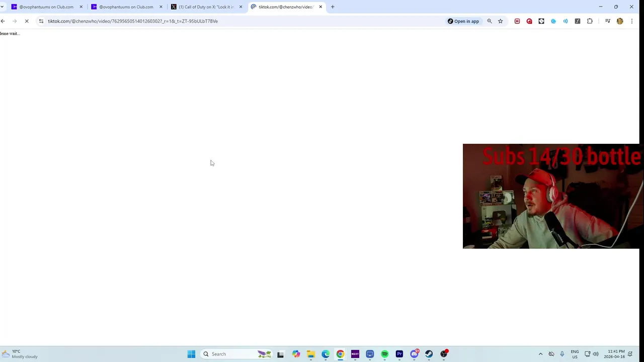The width and height of the screenshot is (644, 362).
Task: Expand hidden system tray icons
Action: 541,354
